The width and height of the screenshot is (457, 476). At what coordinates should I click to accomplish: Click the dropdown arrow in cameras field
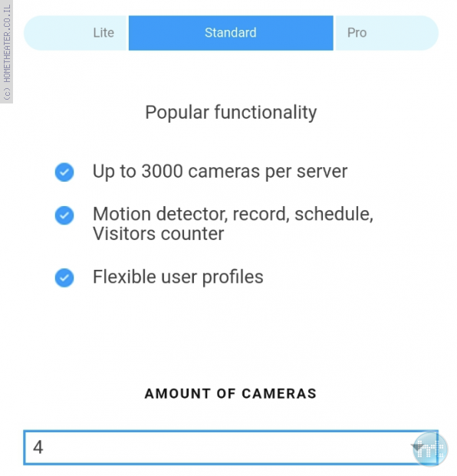point(417,447)
